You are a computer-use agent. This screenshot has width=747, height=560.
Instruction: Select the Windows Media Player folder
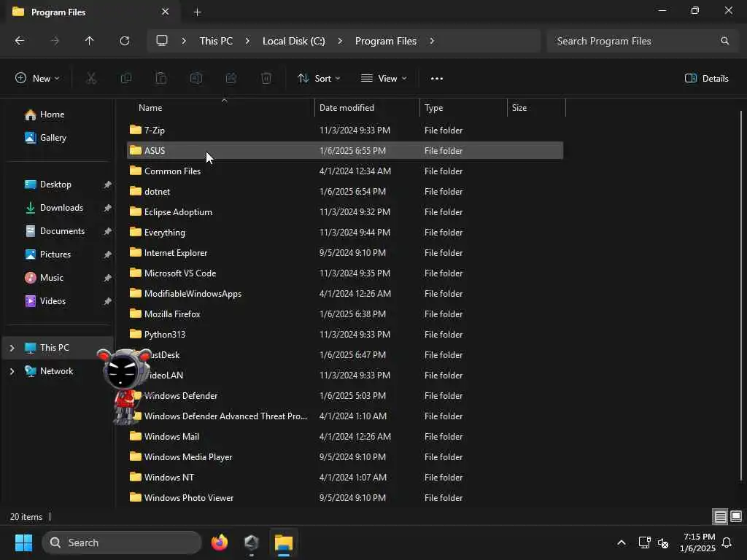(345, 457)
